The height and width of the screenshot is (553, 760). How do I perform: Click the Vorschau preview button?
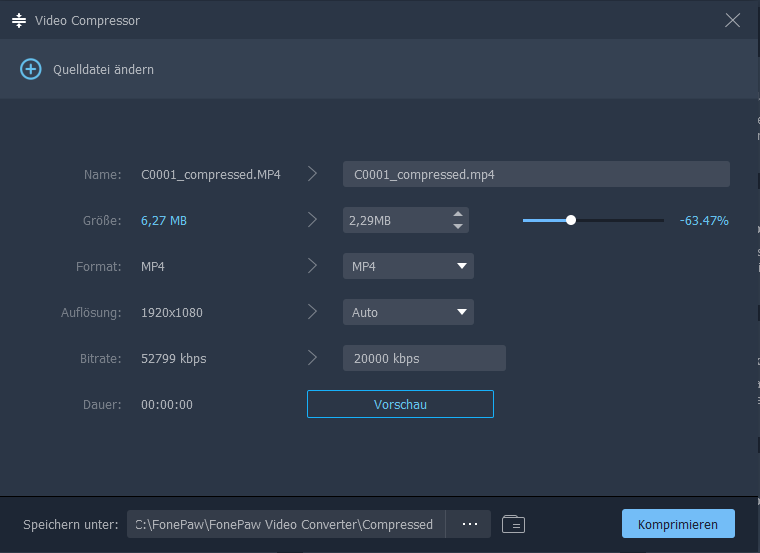click(x=400, y=404)
